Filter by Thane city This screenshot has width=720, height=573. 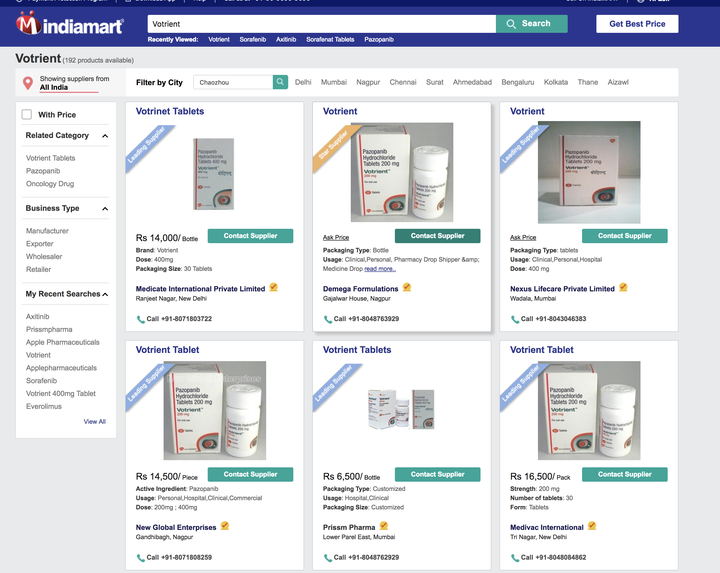click(587, 82)
